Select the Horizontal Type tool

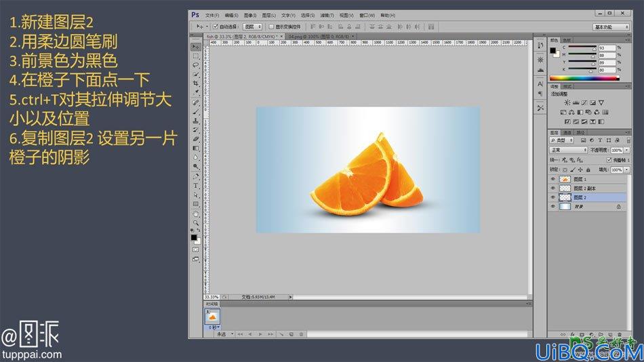pos(196,186)
